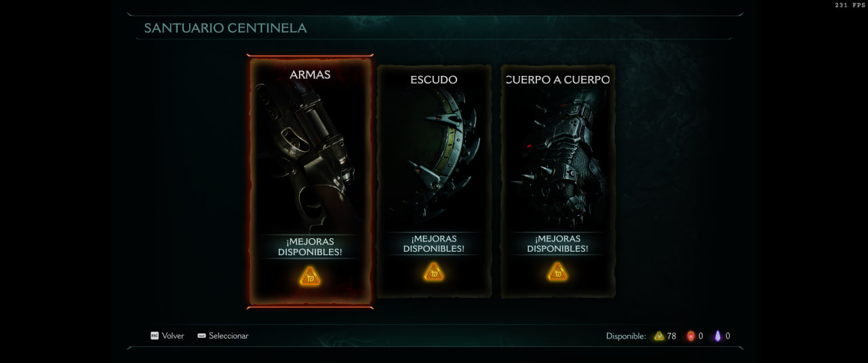This screenshot has width=868, height=363.
Task: Click the red ruby currency icon
Action: pyautogui.click(x=691, y=336)
